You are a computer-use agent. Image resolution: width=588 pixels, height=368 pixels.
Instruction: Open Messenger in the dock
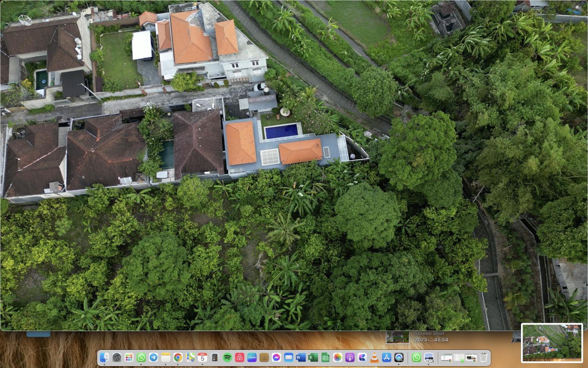point(276,358)
